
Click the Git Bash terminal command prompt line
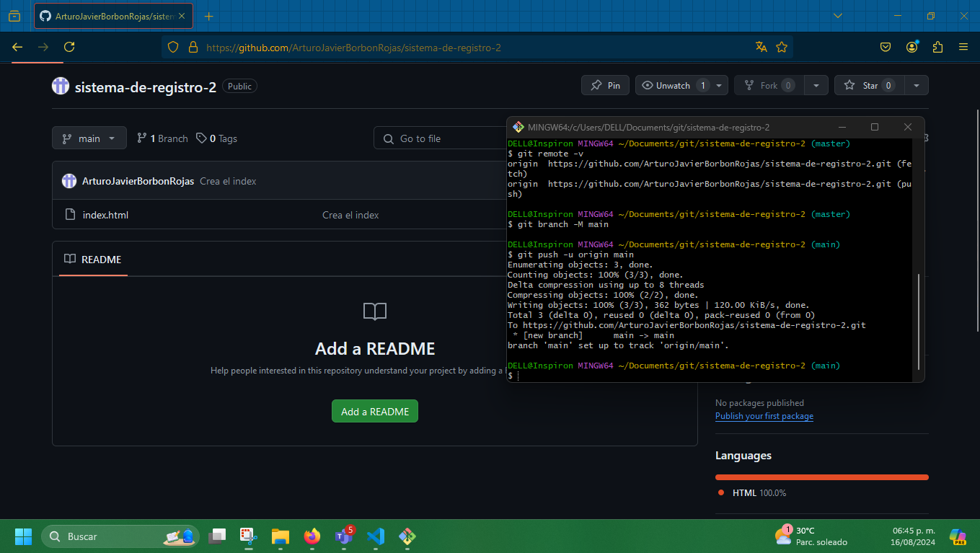tap(710, 376)
